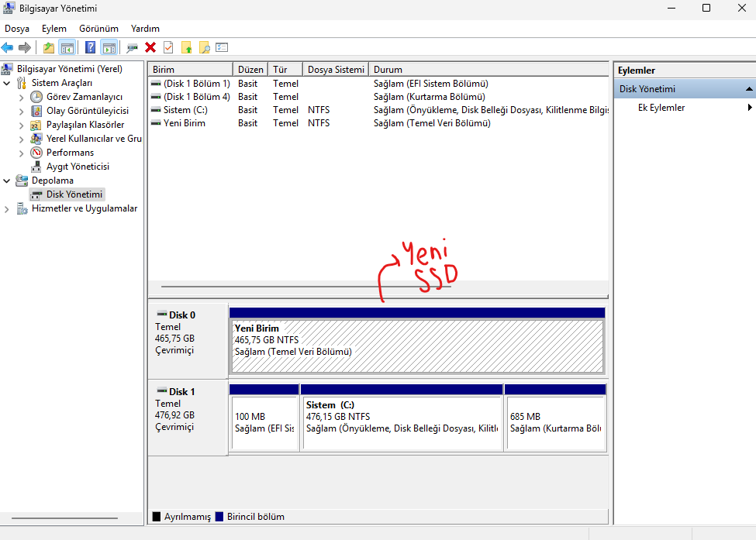Screen dimensions: 756x540
Task: Select the (Disk 1 Bölüm 4) volume row
Action: click(x=378, y=97)
